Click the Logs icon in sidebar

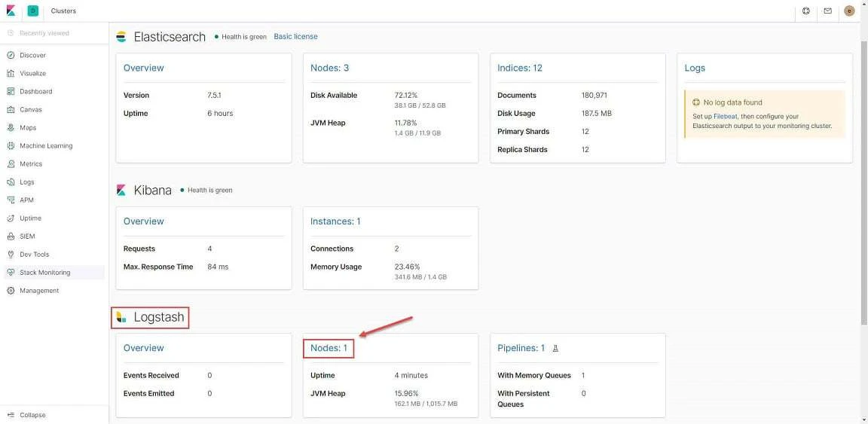coord(11,182)
